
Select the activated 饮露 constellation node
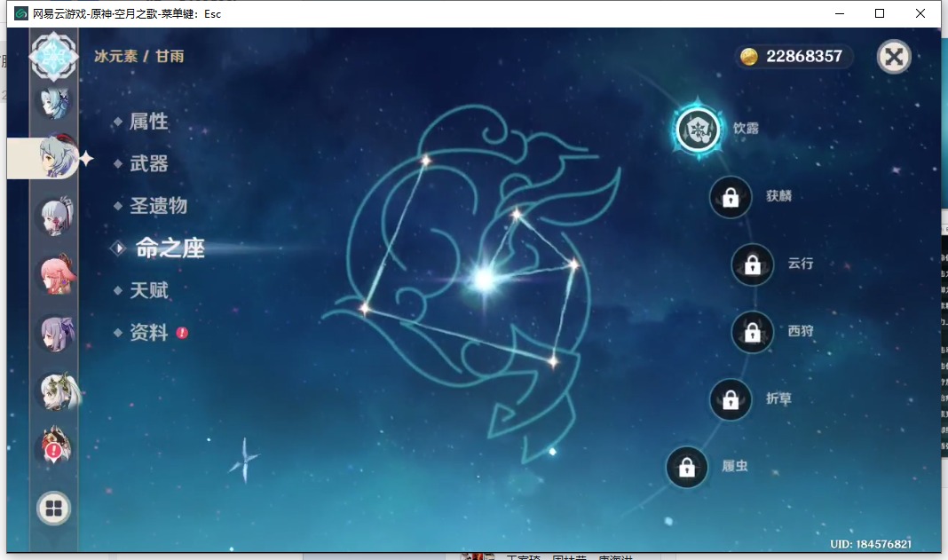(699, 129)
